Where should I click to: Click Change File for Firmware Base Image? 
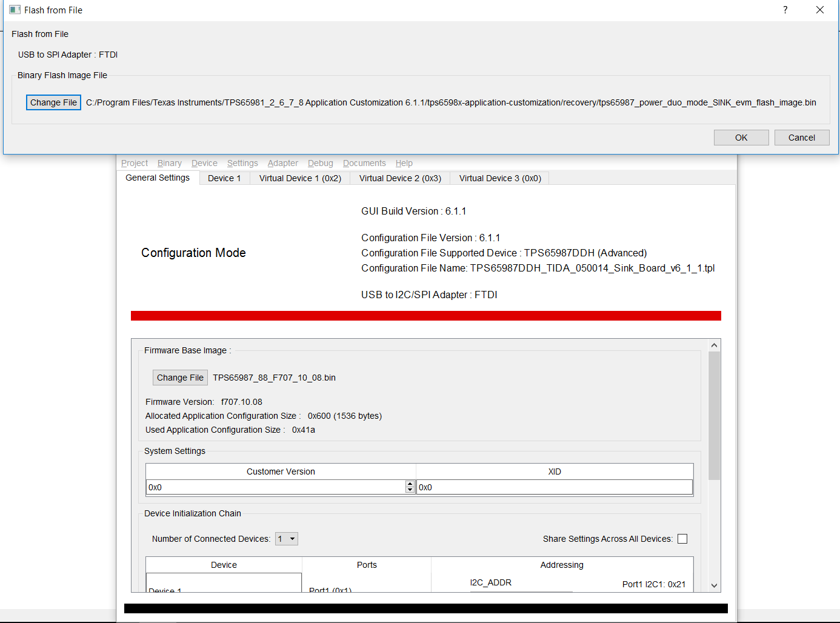point(180,378)
